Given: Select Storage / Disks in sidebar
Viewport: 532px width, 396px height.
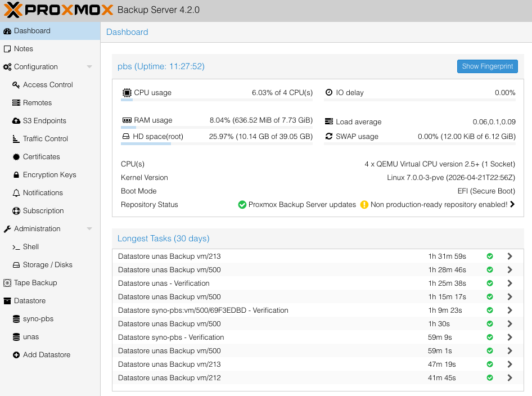Looking at the screenshot, I should tap(50, 265).
